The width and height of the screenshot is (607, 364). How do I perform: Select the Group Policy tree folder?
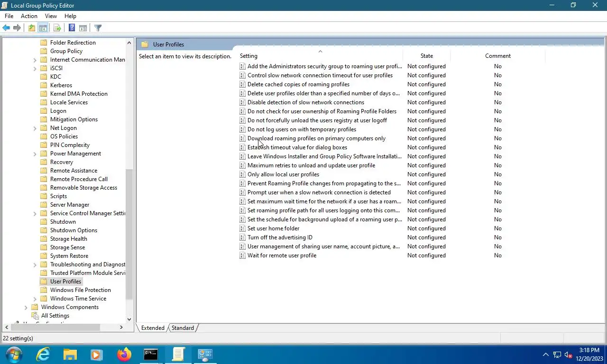[x=66, y=51]
